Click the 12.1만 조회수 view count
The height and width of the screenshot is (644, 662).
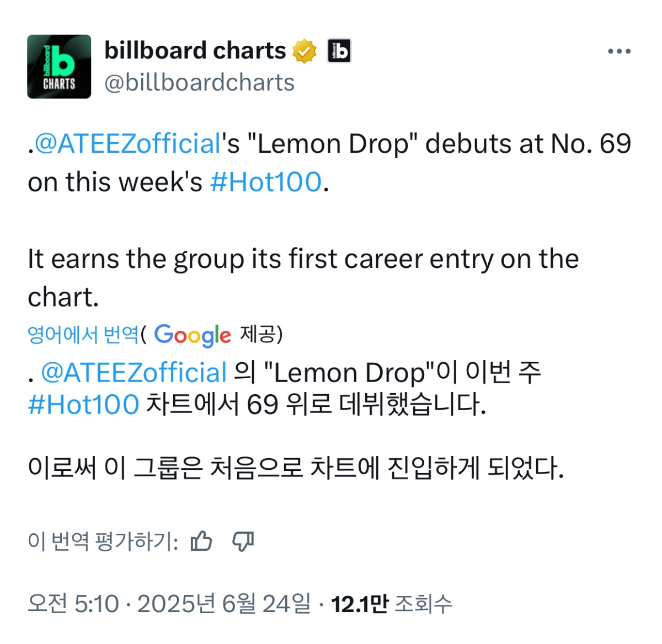pyautogui.click(x=391, y=604)
